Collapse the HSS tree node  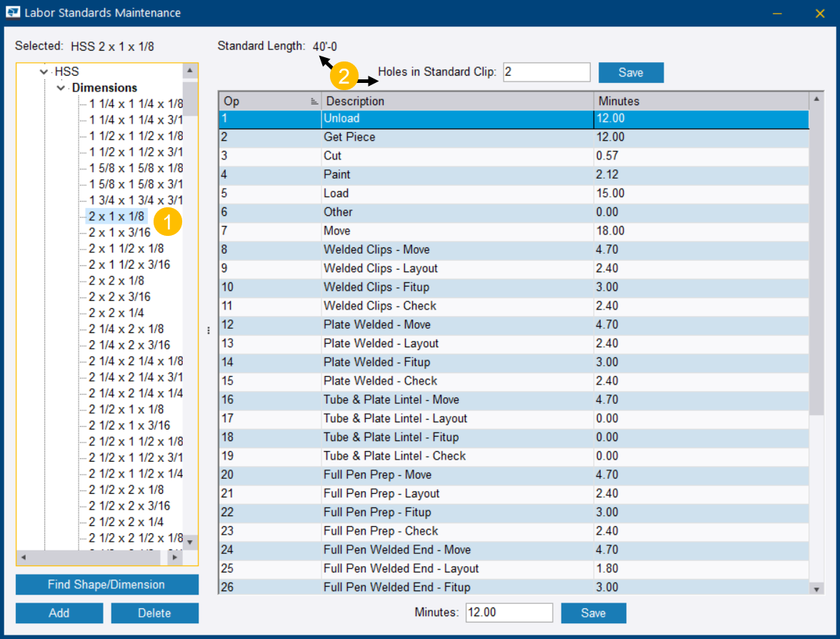click(45, 72)
